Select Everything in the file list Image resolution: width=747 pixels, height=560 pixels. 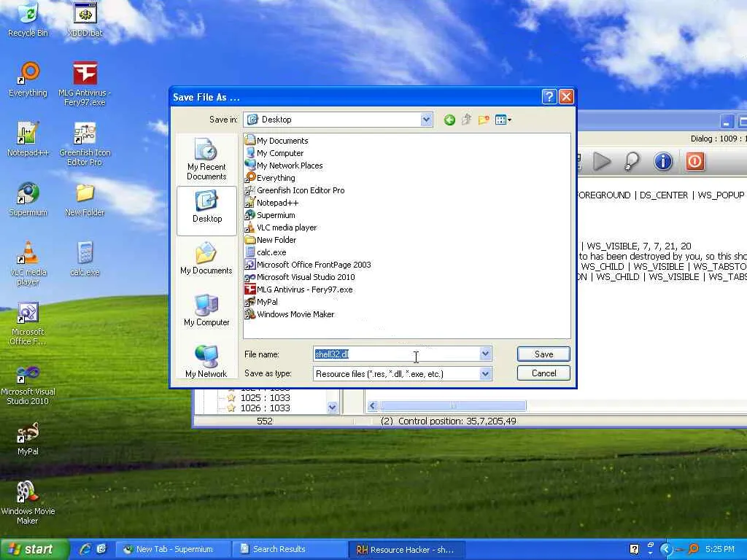[x=270, y=178]
